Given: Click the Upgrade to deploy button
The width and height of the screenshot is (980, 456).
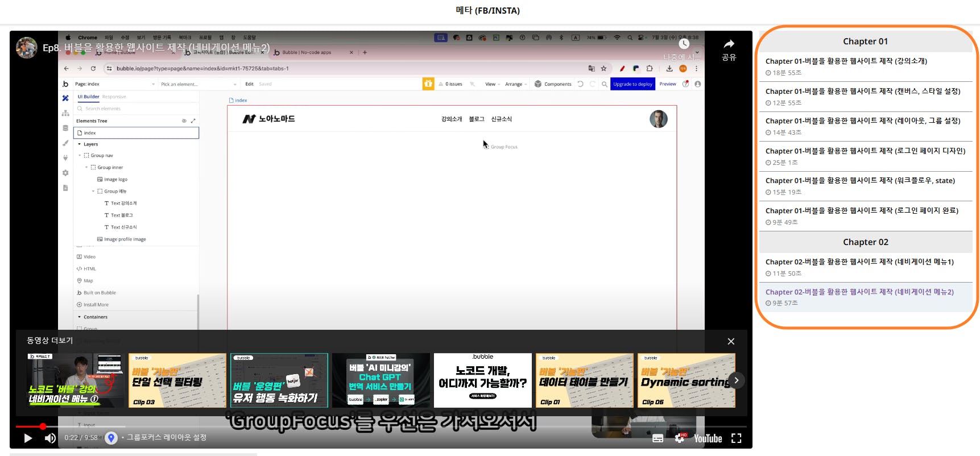Looking at the screenshot, I should pyautogui.click(x=633, y=84).
